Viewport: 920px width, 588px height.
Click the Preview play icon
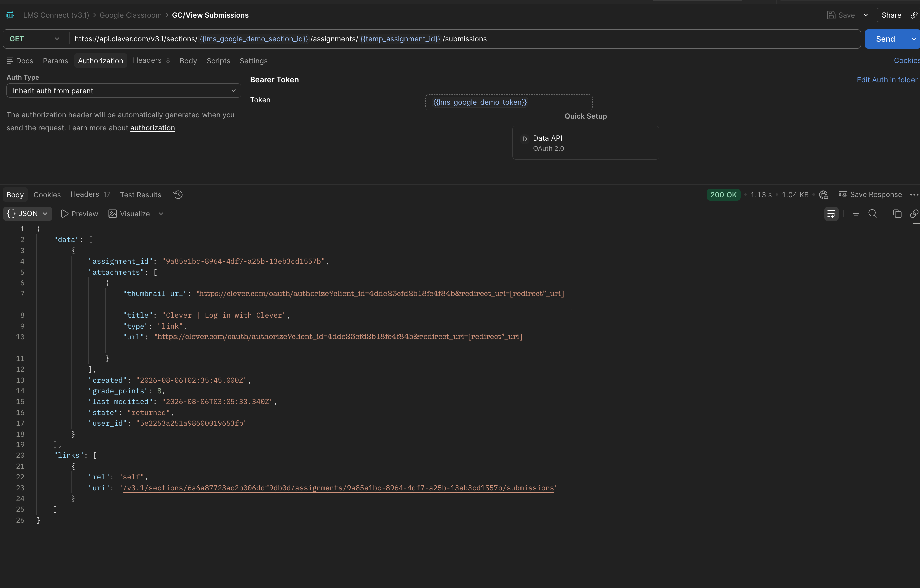(x=65, y=214)
